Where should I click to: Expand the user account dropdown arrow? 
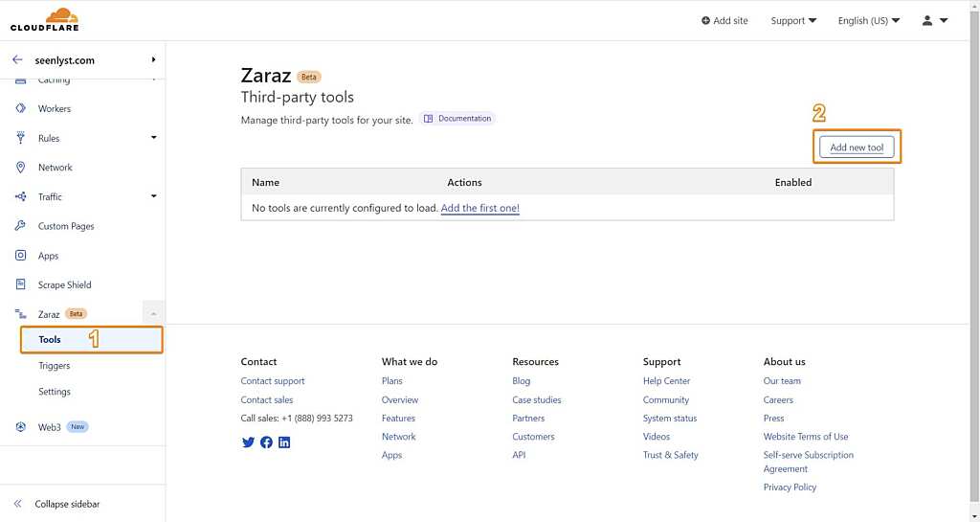pos(944,21)
